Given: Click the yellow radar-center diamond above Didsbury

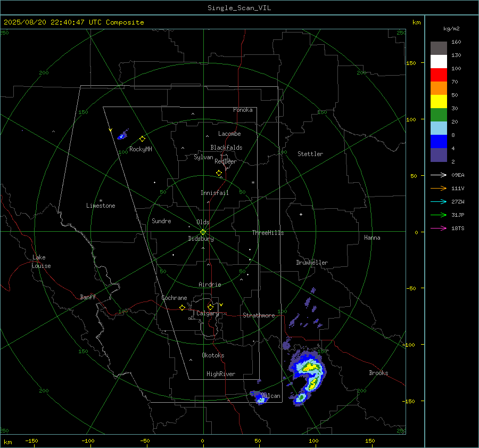Looking at the screenshot, I should click(x=203, y=232).
